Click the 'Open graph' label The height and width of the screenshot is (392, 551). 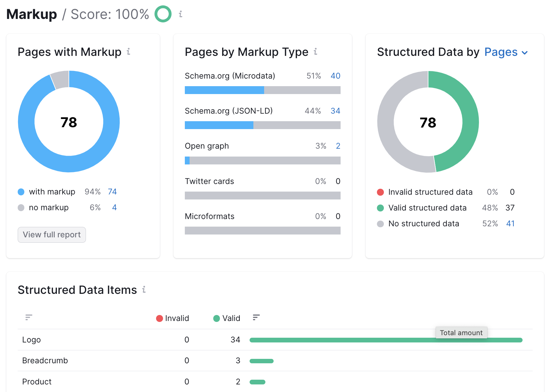click(207, 146)
